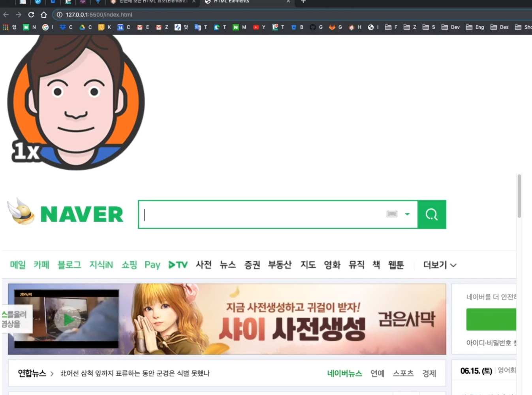This screenshot has width=532, height=395.
Task: Go to the 부동산 link
Action: point(280,265)
